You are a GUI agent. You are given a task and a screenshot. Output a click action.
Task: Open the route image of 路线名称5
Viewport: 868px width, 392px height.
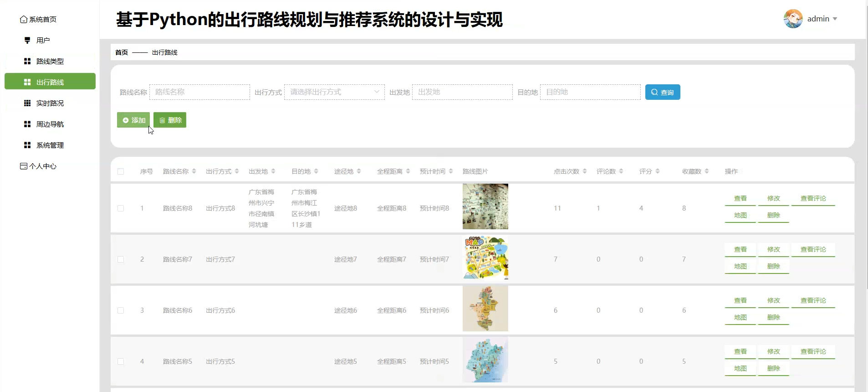pos(485,360)
